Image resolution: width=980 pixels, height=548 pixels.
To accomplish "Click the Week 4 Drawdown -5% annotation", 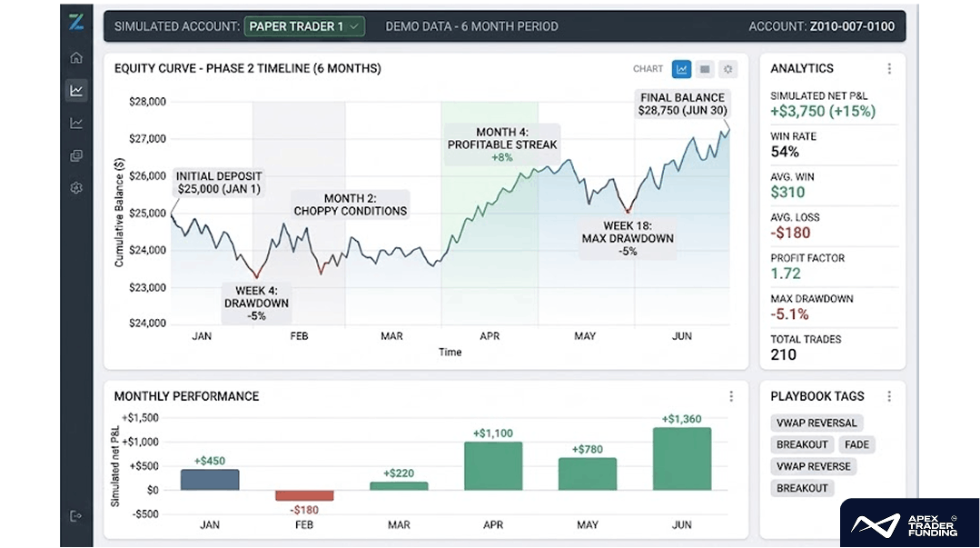I will click(x=256, y=304).
